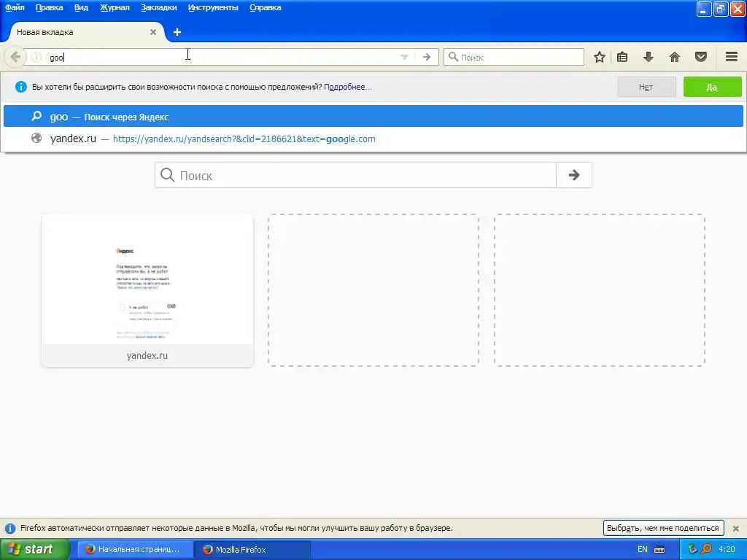This screenshot has width=747, height=560.
Task: Click the magnifier icon in toolbar search box
Action: coord(454,57)
